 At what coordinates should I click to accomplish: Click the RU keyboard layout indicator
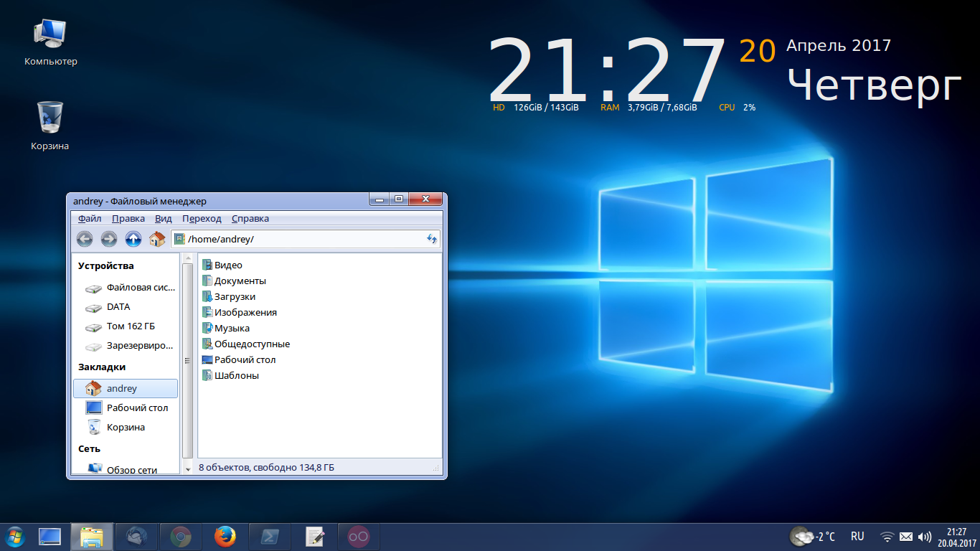pyautogui.click(x=857, y=537)
